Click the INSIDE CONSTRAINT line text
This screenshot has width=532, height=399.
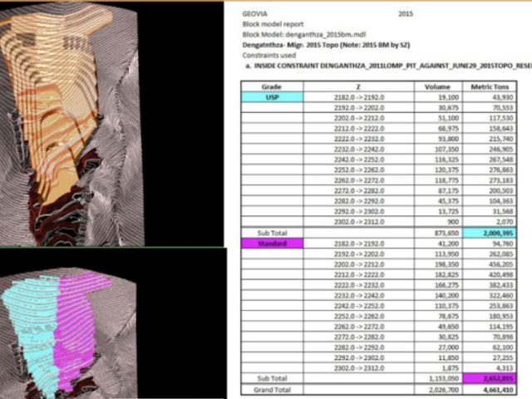click(x=388, y=66)
